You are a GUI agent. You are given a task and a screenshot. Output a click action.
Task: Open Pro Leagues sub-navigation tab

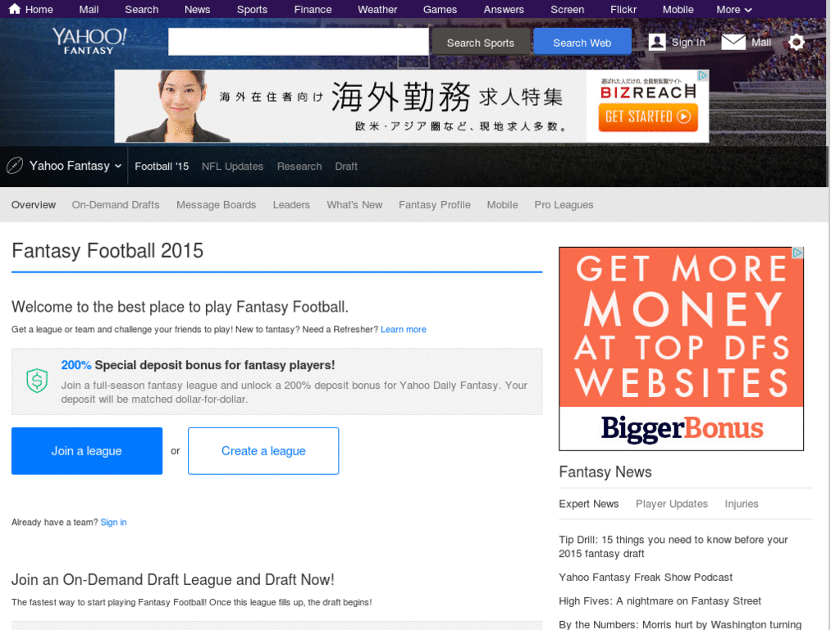coord(564,204)
